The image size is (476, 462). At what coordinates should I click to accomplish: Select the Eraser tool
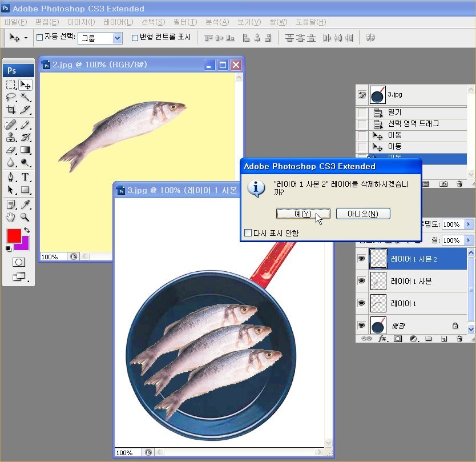[11, 150]
